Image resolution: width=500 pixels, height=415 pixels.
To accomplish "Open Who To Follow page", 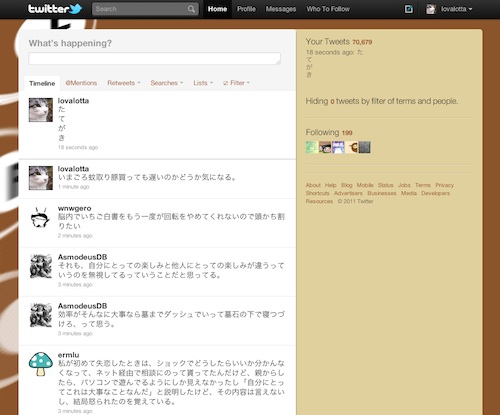I will 328,9.
